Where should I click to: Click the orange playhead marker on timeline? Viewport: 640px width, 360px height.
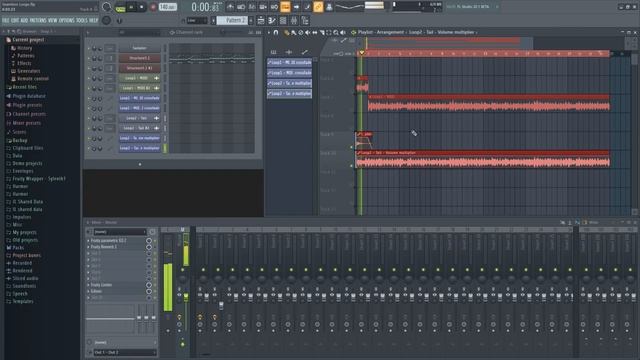point(362,53)
